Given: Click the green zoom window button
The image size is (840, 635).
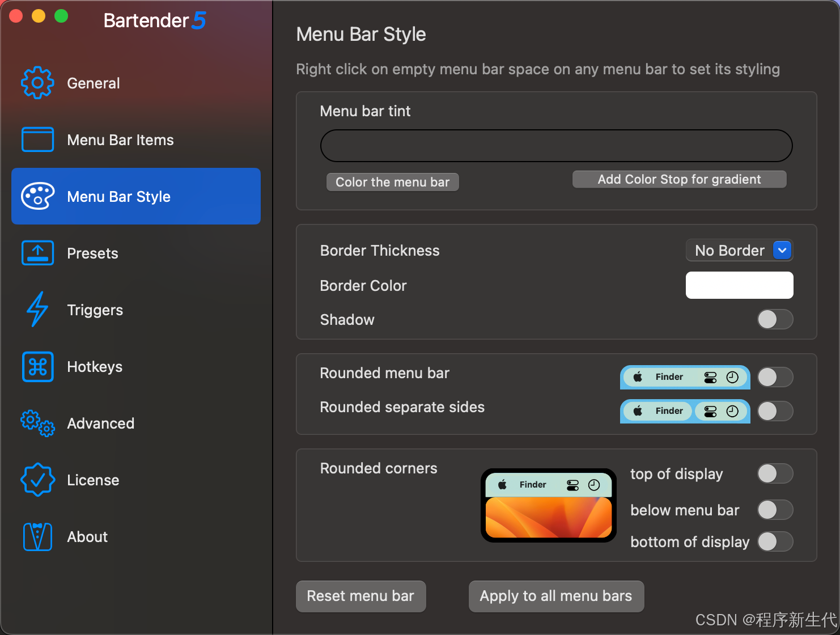Looking at the screenshot, I should point(61,16).
